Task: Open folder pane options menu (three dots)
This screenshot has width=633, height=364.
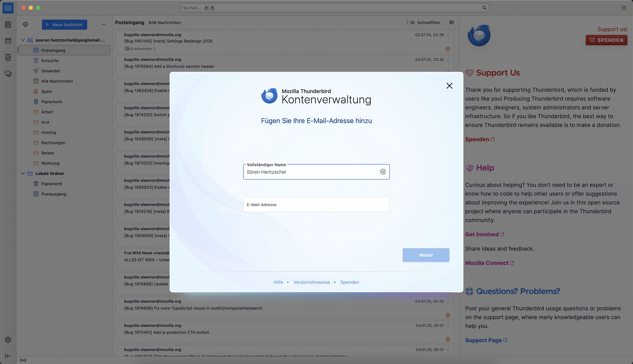Action: click(103, 25)
